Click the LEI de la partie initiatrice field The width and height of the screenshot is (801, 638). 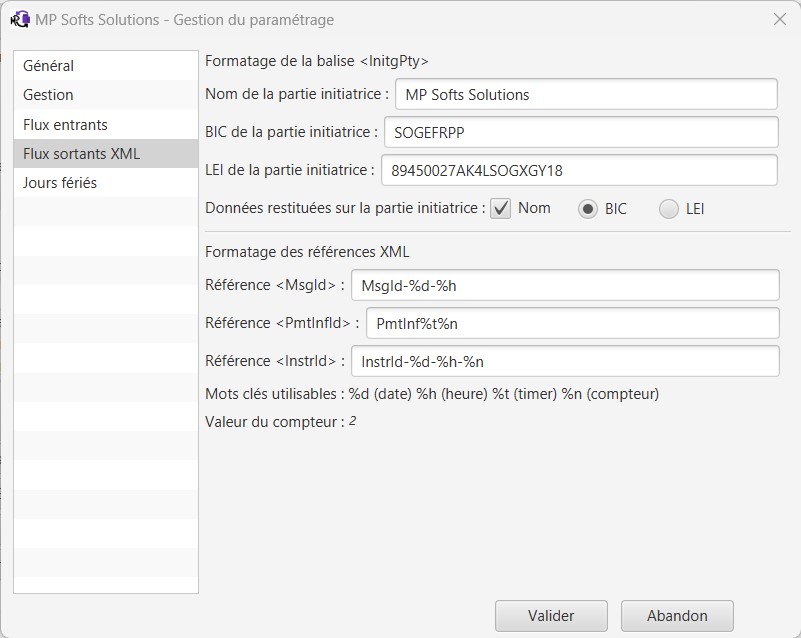pos(579,170)
